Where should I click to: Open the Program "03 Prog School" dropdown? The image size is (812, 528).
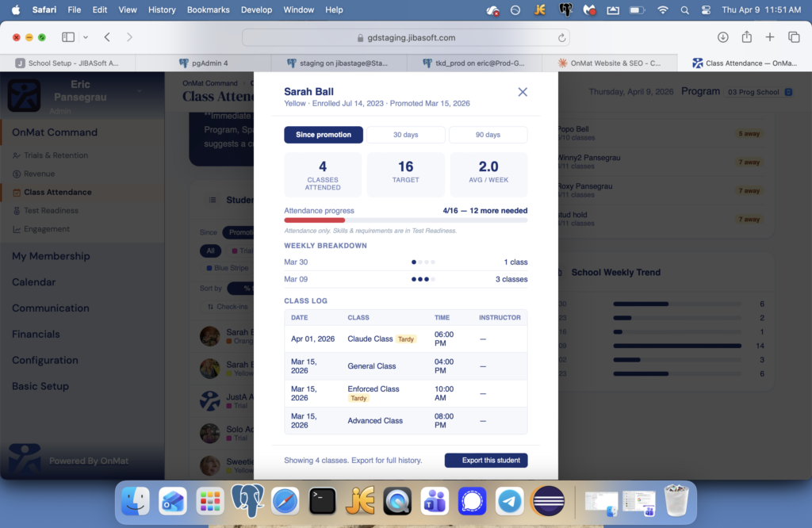click(759, 92)
